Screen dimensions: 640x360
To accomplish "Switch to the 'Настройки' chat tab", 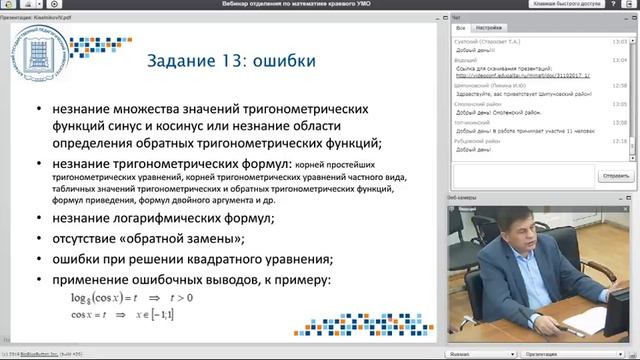I will tap(489, 28).
